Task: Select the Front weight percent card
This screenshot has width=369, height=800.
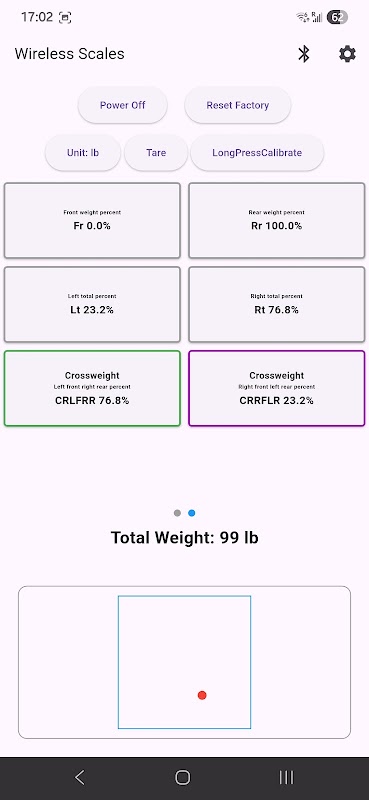Action: (x=92, y=220)
